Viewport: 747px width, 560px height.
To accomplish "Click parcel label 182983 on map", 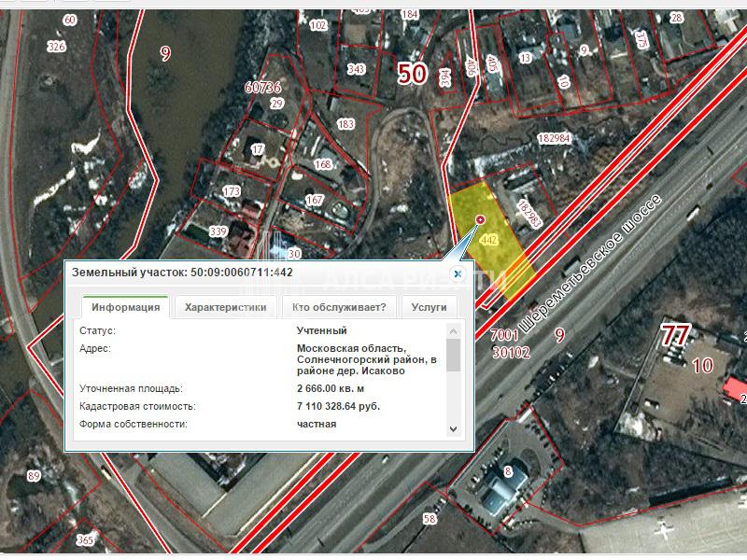I will coord(529,214).
